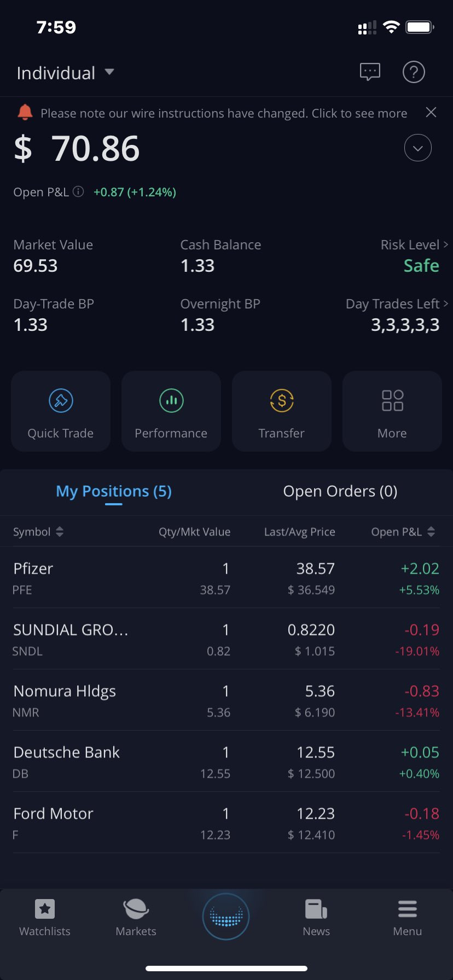
Task: Tap the Transfer dollar icon
Action: point(282,401)
